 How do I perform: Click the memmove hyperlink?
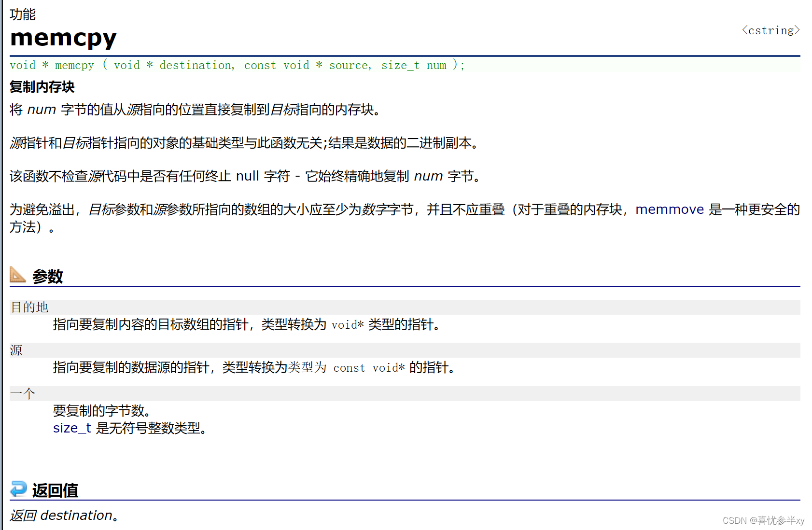coord(669,209)
